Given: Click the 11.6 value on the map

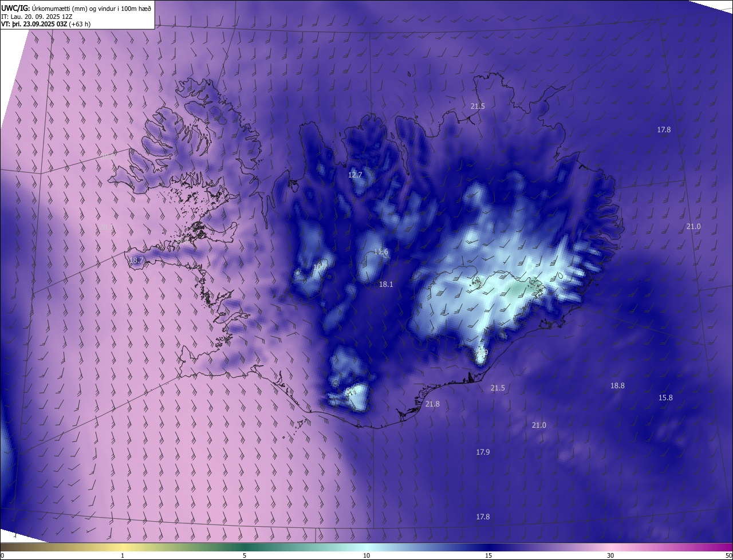Looking at the screenshot, I should point(381,252).
